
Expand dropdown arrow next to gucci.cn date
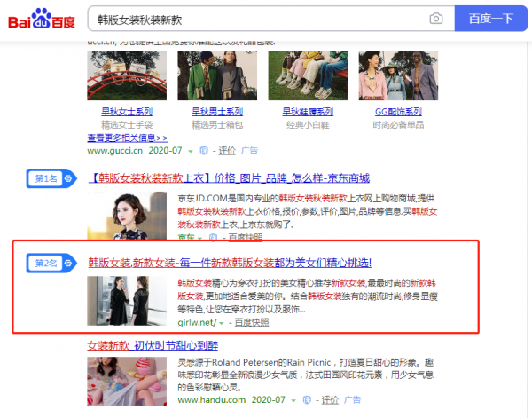coord(192,152)
